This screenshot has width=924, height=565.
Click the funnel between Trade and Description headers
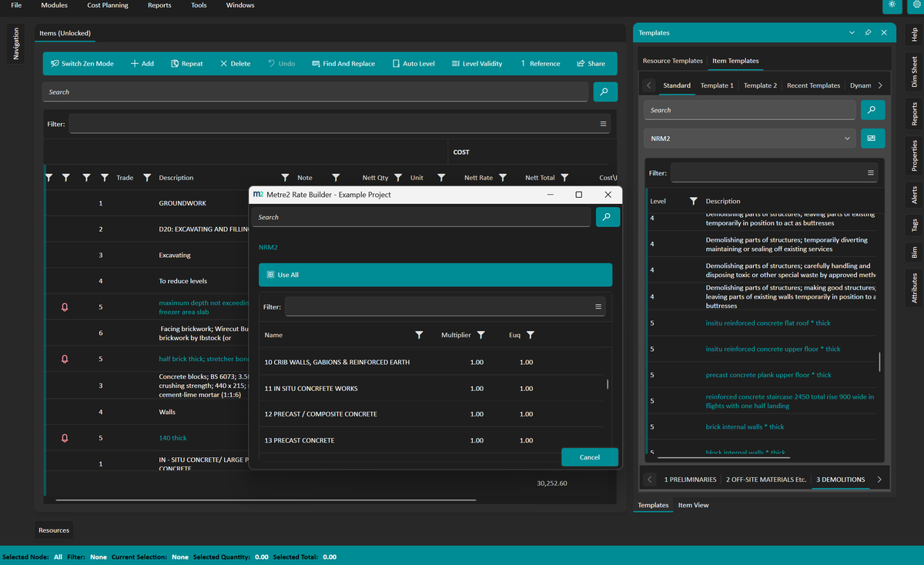pos(146,178)
